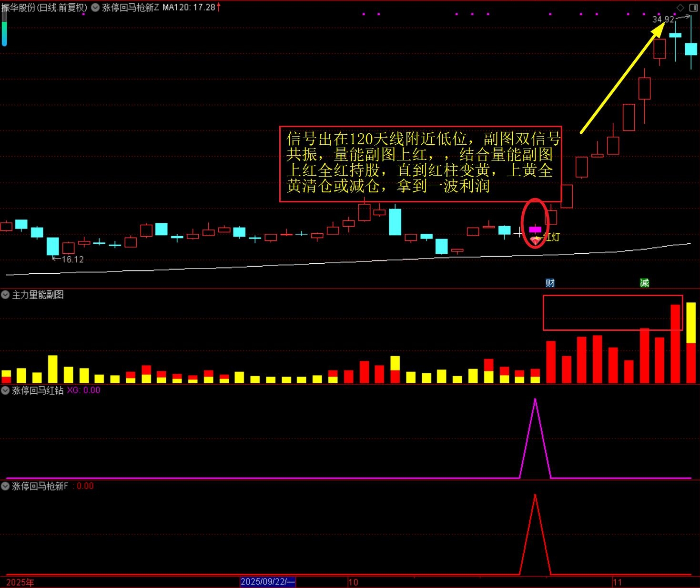Click the yellow 红灯 signal label
The height and width of the screenshot is (588, 700).
[x=551, y=237]
